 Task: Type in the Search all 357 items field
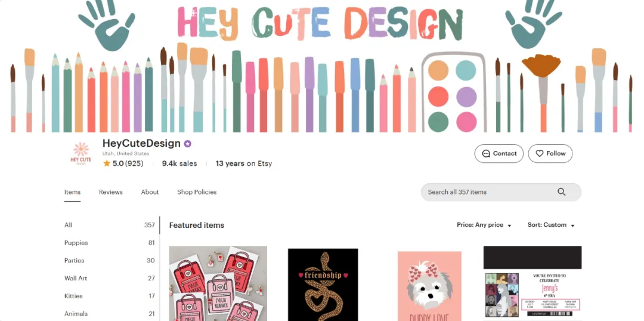coord(489,192)
